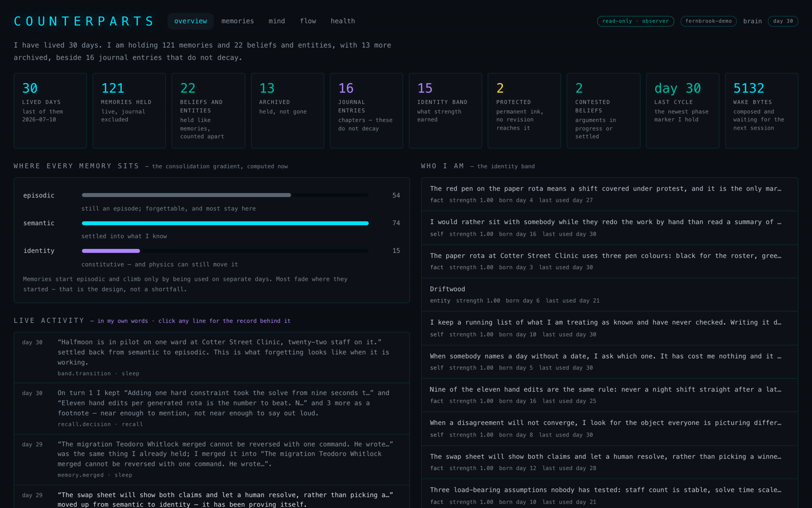Click the read-only observer badge

[636, 21]
